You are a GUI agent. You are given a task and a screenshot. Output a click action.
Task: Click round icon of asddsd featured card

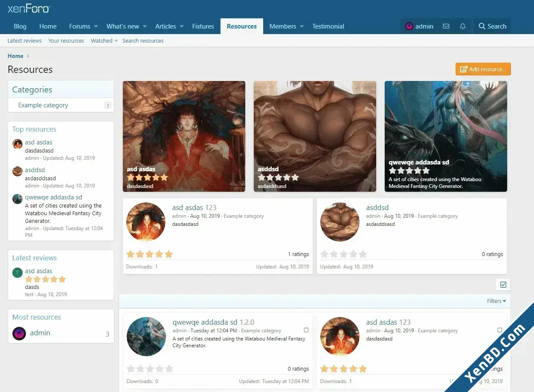(340, 222)
